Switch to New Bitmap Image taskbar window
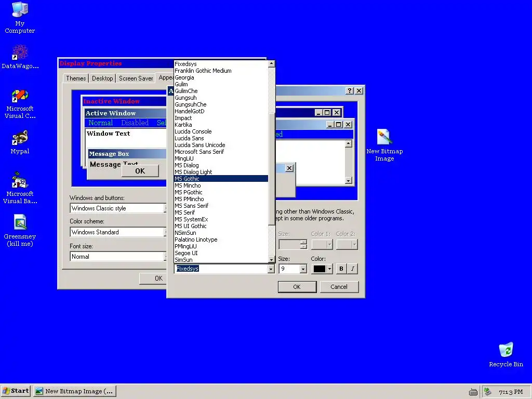Screen dimensions: 532x399 point(75,391)
